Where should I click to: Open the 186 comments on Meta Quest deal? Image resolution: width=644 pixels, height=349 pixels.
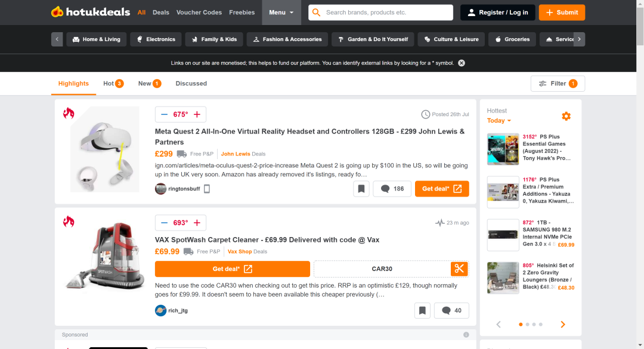click(392, 189)
